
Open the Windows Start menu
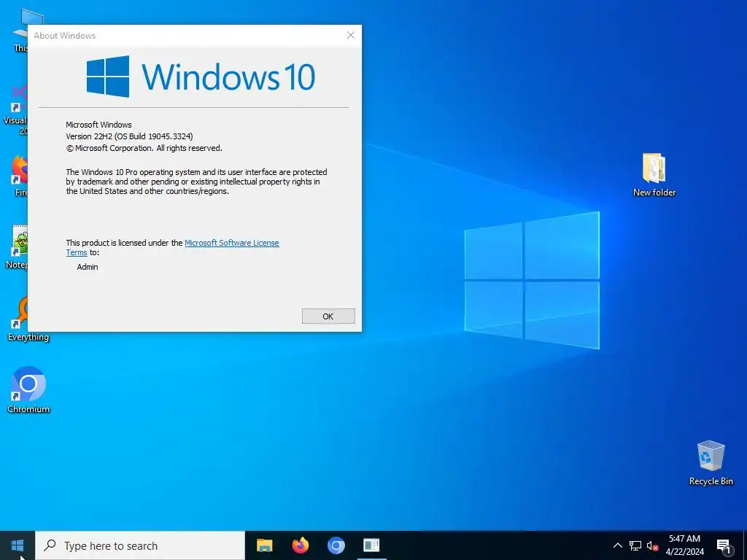18,545
